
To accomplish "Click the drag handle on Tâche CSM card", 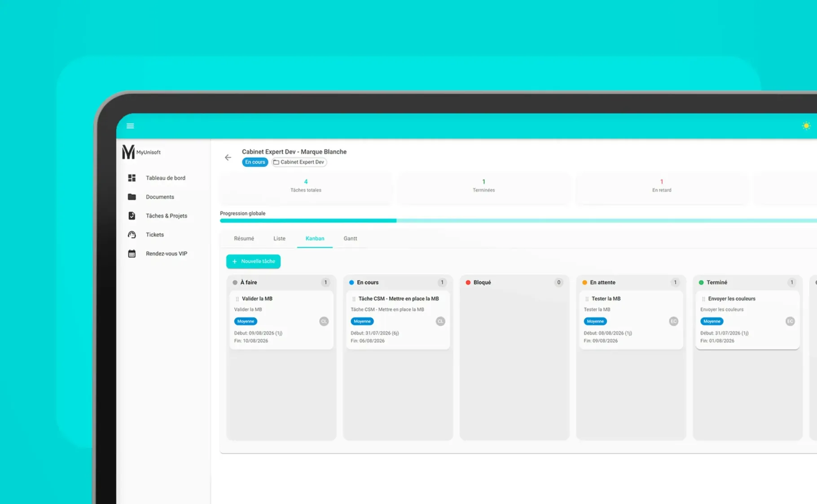I will (354, 299).
